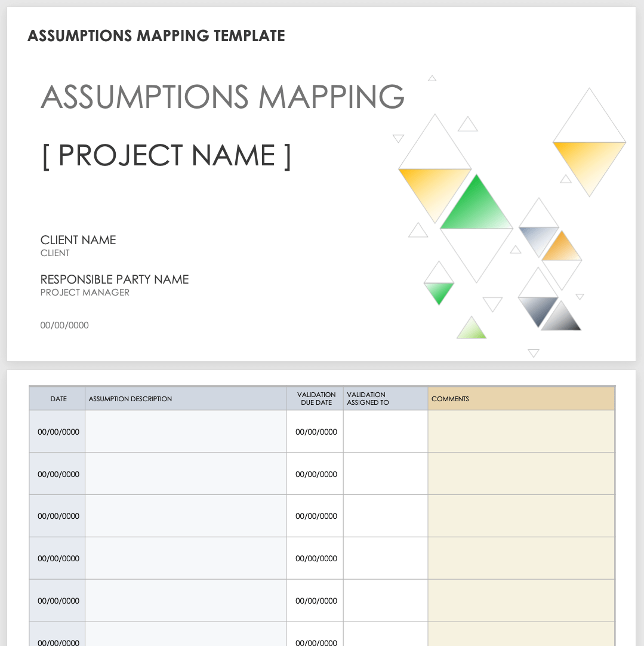
Task: Select the PROJECT MANAGER subtitle
Action: [x=85, y=293]
